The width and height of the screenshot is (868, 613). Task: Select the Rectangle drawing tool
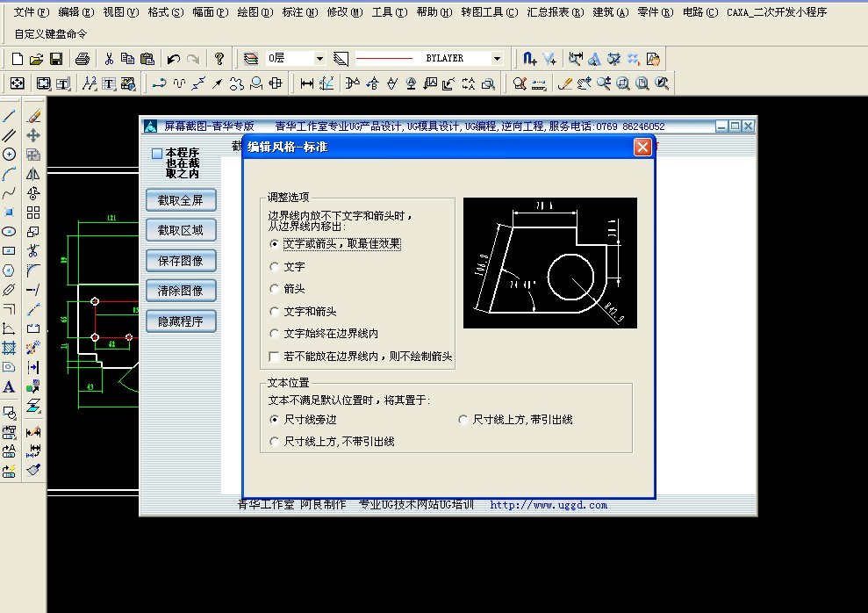(x=9, y=251)
